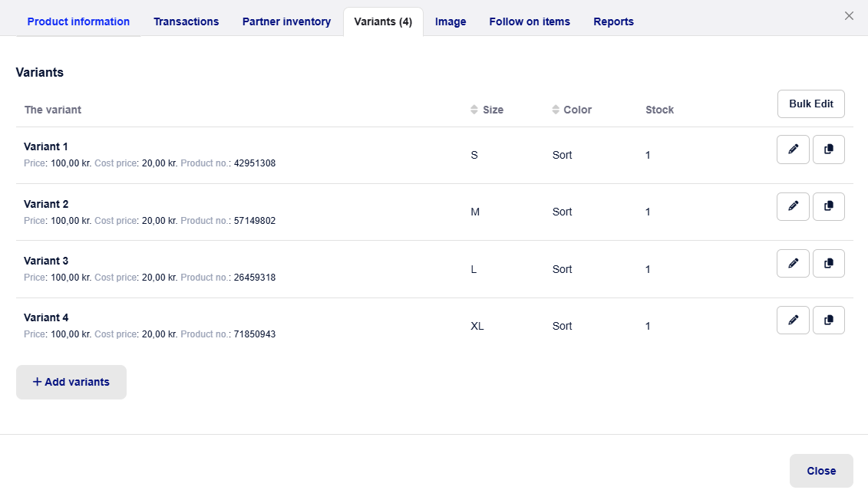This screenshot has width=868, height=503.
Task: Open the Follow on items tab
Action: tap(530, 21)
